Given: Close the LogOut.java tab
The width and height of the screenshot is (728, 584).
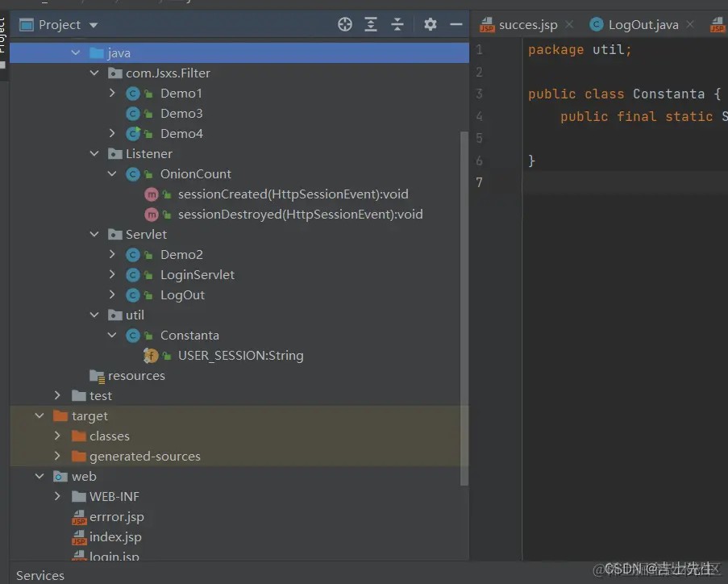Looking at the screenshot, I should (x=690, y=24).
